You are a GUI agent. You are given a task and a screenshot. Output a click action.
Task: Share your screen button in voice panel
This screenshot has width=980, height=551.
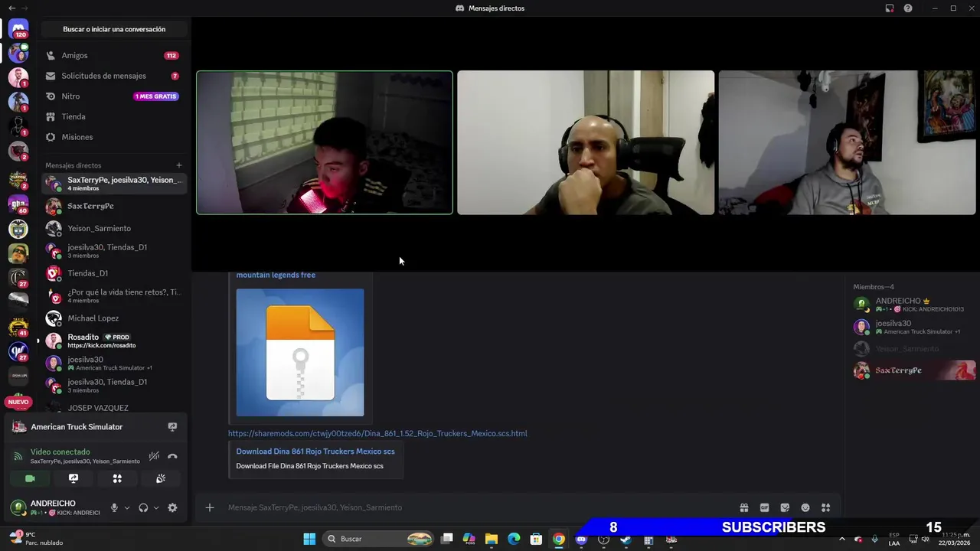(73, 478)
